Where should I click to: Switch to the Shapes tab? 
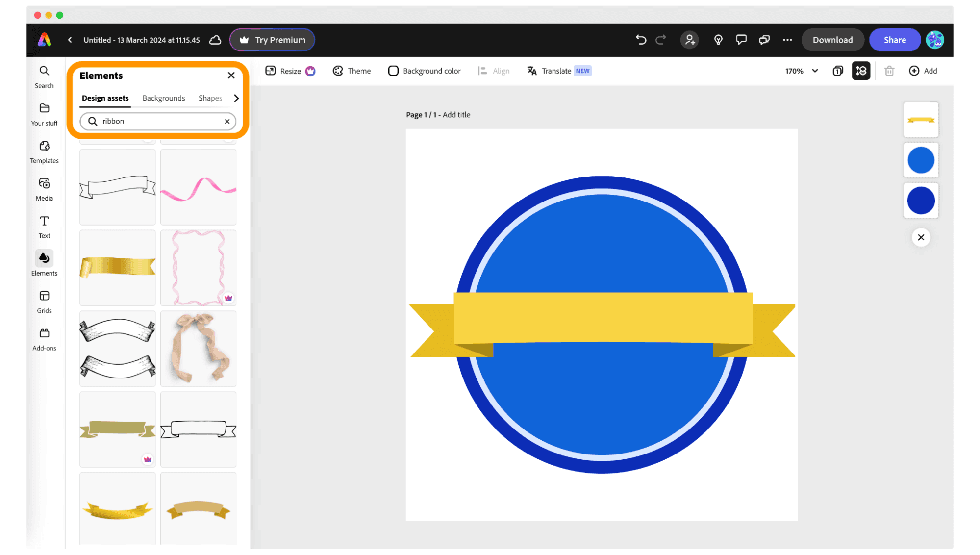click(210, 98)
